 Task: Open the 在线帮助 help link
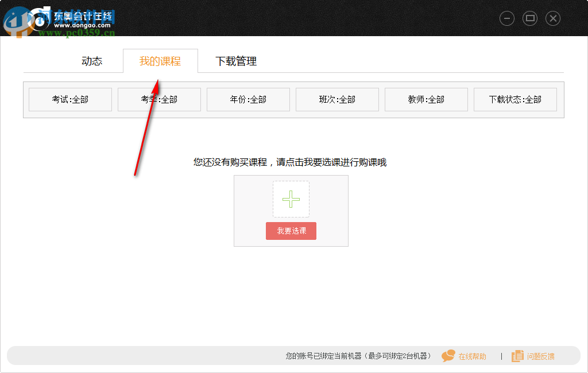(472, 356)
